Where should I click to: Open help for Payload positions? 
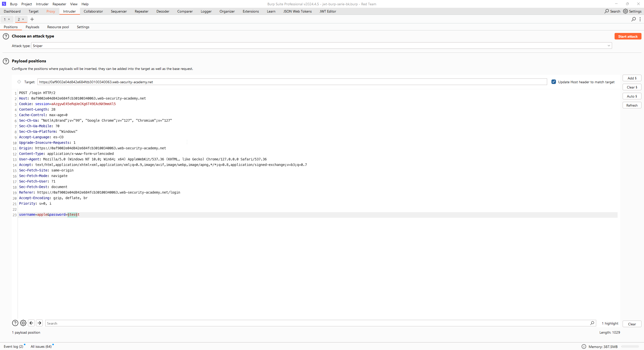(x=6, y=61)
